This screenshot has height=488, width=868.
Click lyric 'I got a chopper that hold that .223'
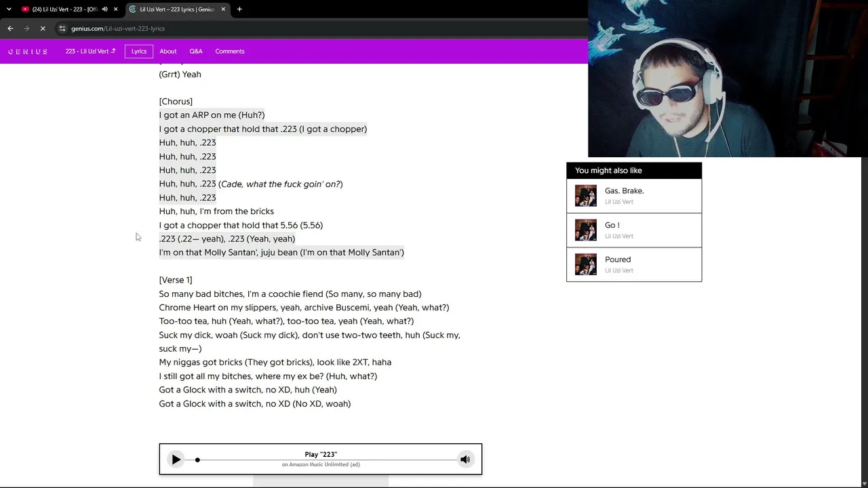(x=263, y=129)
